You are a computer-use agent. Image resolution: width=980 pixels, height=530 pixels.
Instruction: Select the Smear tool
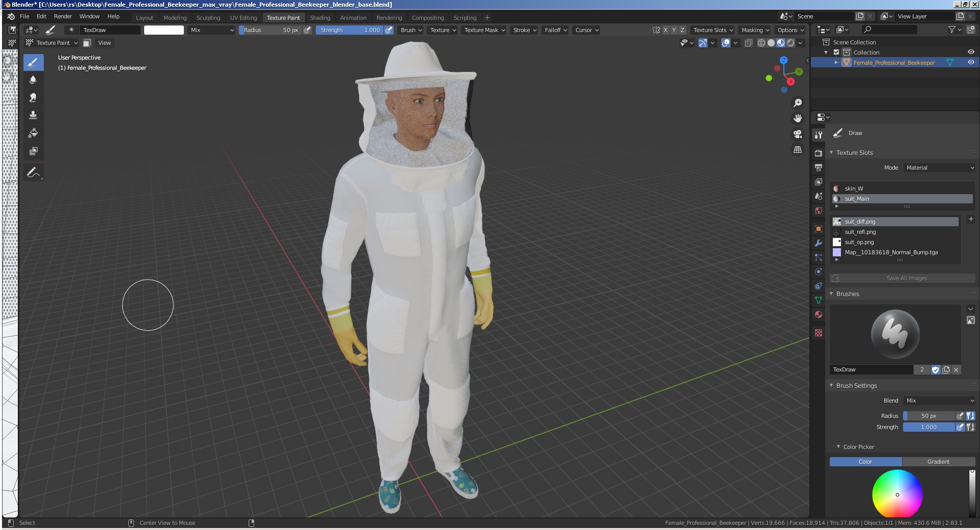coord(33,97)
